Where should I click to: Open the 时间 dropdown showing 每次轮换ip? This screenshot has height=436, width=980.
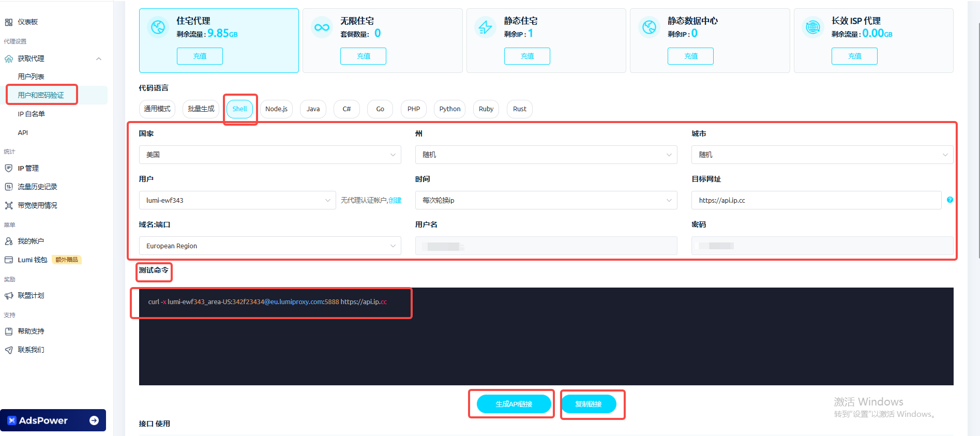pyautogui.click(x=546, y=200)
